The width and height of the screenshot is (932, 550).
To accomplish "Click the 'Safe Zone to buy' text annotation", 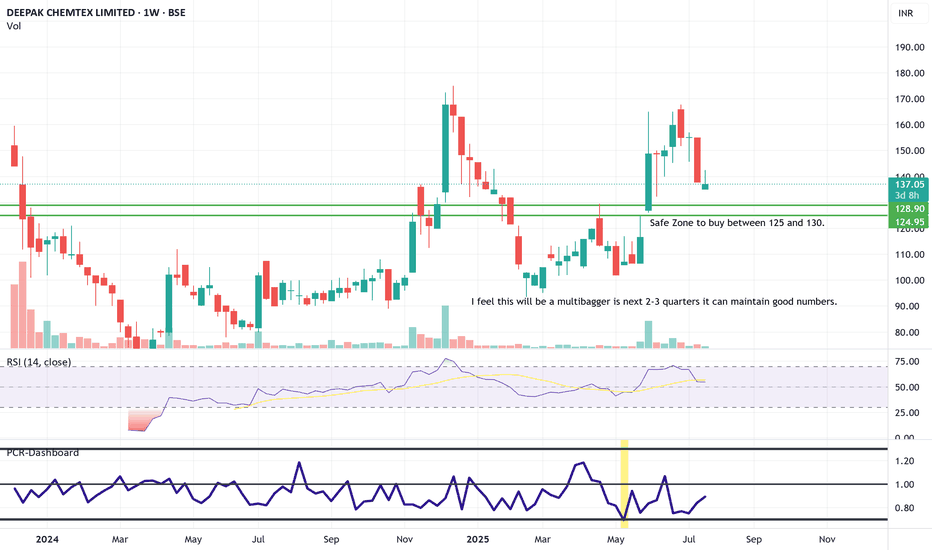I will point(737,223).
